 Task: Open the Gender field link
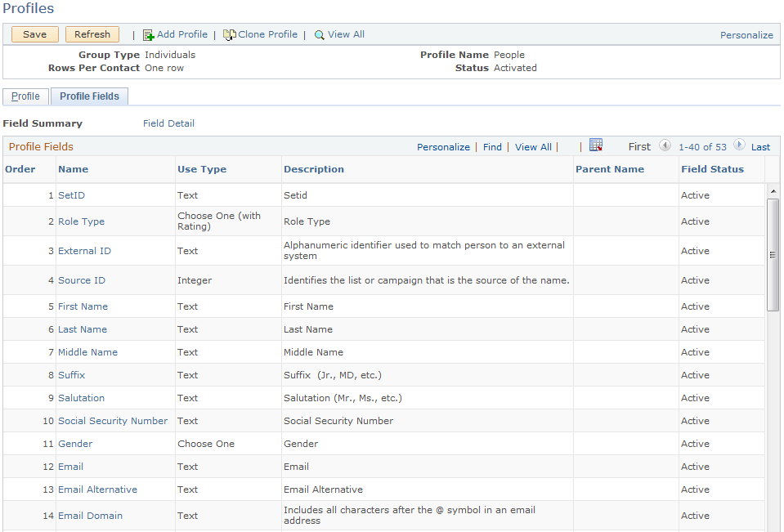click(x=75, y=444)
